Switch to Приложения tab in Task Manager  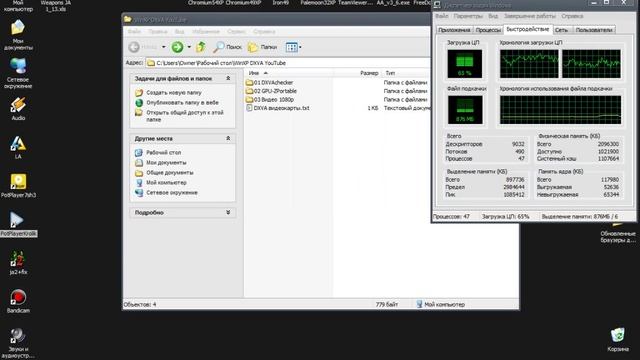click(454, 30)
